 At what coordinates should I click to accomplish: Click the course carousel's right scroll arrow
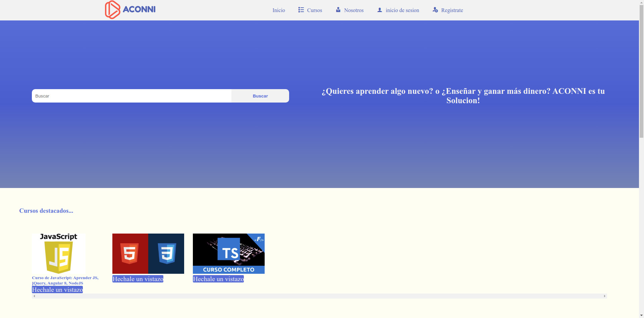pos(605,296)
